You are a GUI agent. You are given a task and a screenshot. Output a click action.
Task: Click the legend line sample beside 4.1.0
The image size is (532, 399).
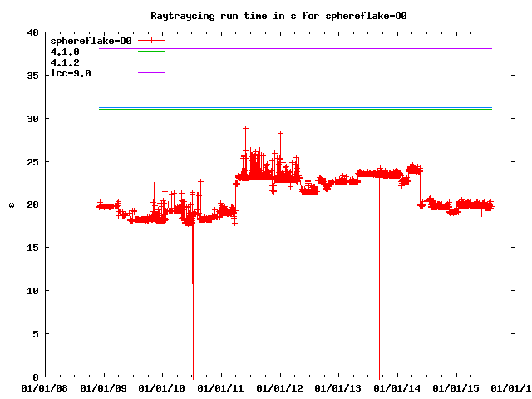(152, 52)
